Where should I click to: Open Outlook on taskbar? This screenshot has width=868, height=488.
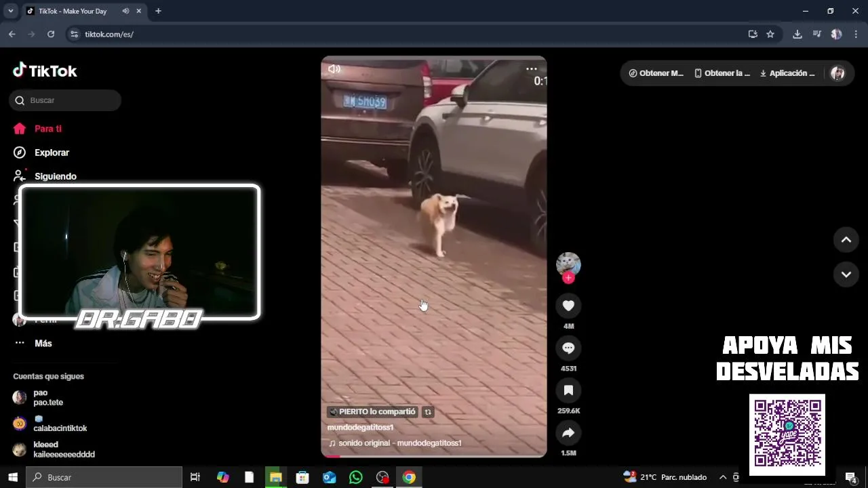330,477
